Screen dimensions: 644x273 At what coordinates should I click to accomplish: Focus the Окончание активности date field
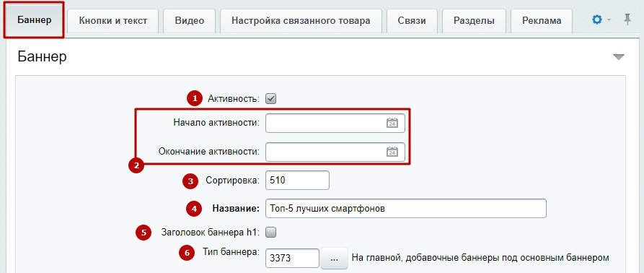(335, 152)
